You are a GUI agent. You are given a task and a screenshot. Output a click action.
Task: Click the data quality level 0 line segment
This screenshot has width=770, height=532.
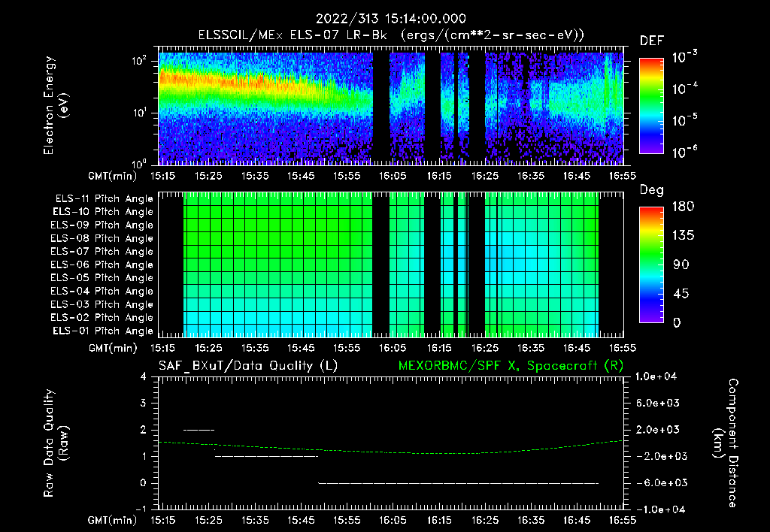click(x=458, y=483)
